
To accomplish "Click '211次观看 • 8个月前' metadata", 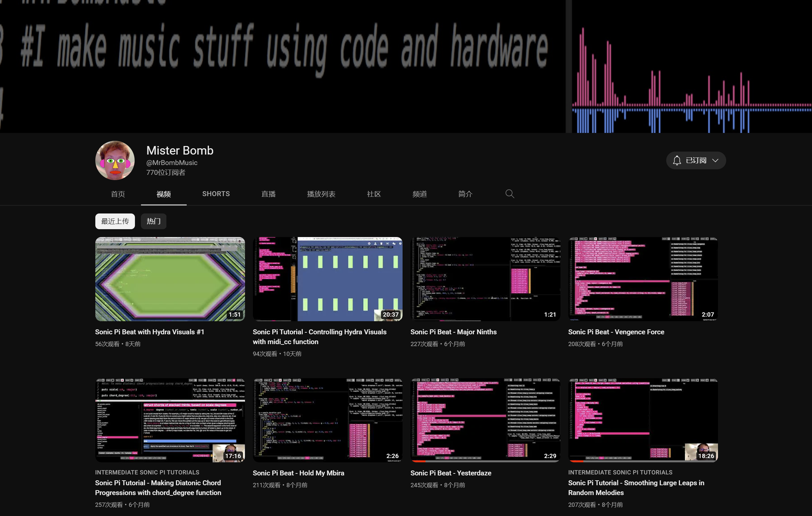I will click(280, 485).
